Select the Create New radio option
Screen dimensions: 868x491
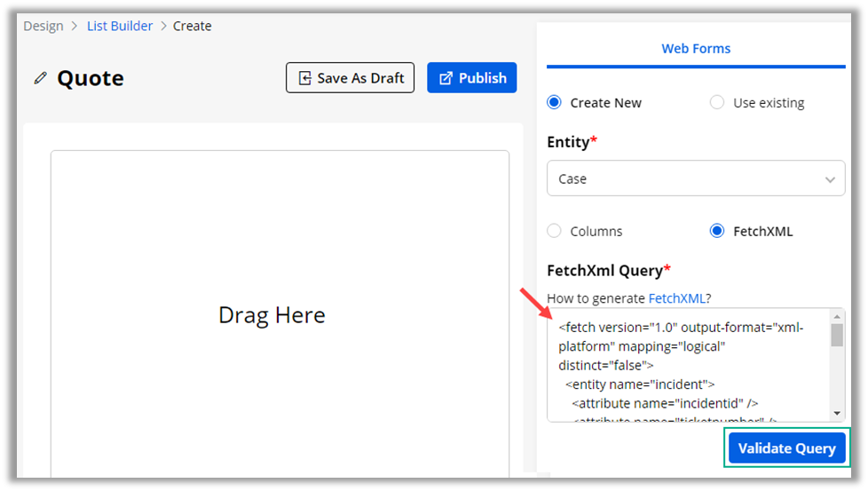pyautogui.click(x=555, y=103)
